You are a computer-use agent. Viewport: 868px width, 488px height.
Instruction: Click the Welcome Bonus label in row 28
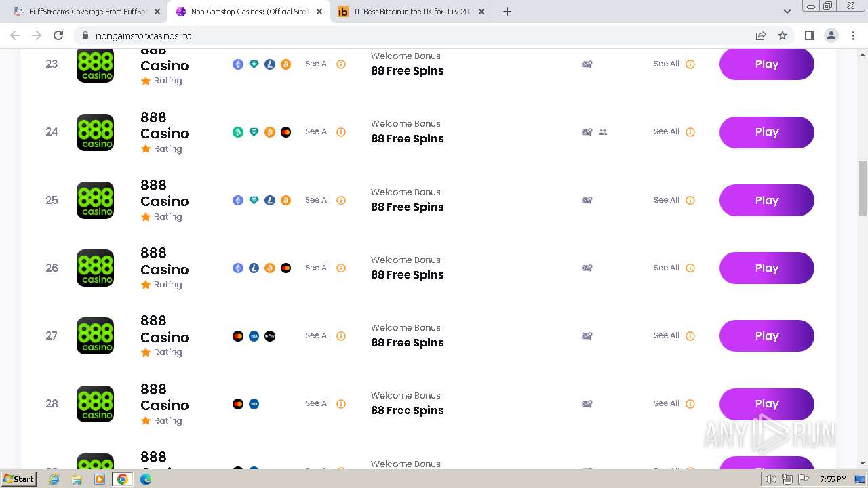coord(406,395)
